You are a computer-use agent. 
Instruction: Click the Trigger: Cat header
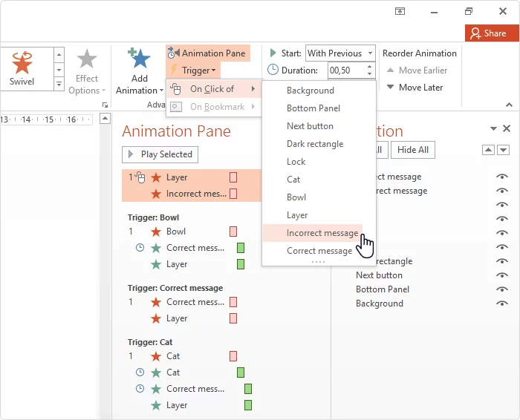click(x=150, y=342)
